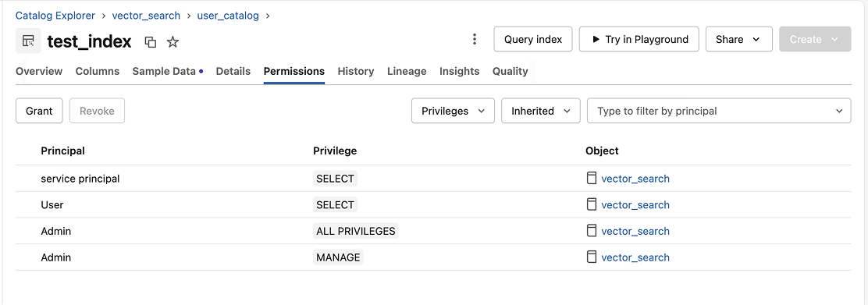This screenshot has width=868, height=305.
Task: Expand the principal filter dropdown arrow
Action: (838, 112)
